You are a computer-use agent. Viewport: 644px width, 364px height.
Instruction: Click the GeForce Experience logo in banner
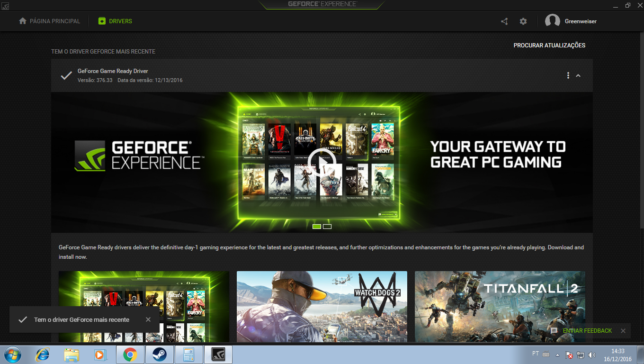point(140,155)
